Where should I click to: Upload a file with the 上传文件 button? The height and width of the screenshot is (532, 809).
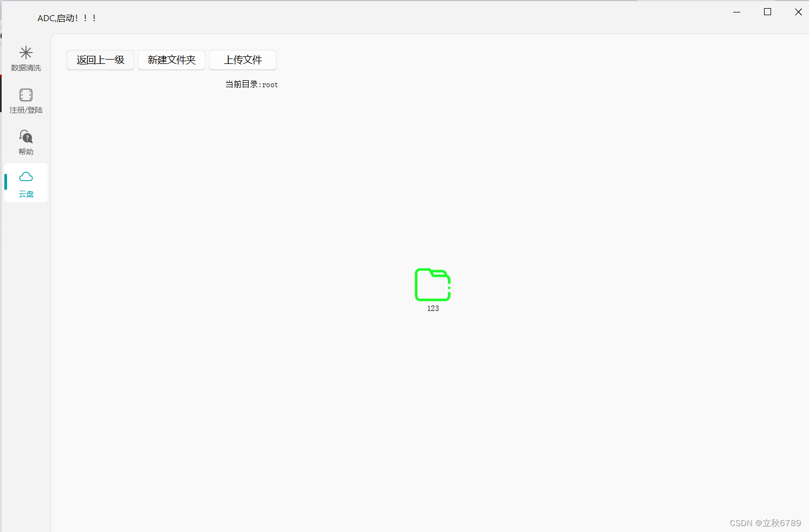click(243, 60)
